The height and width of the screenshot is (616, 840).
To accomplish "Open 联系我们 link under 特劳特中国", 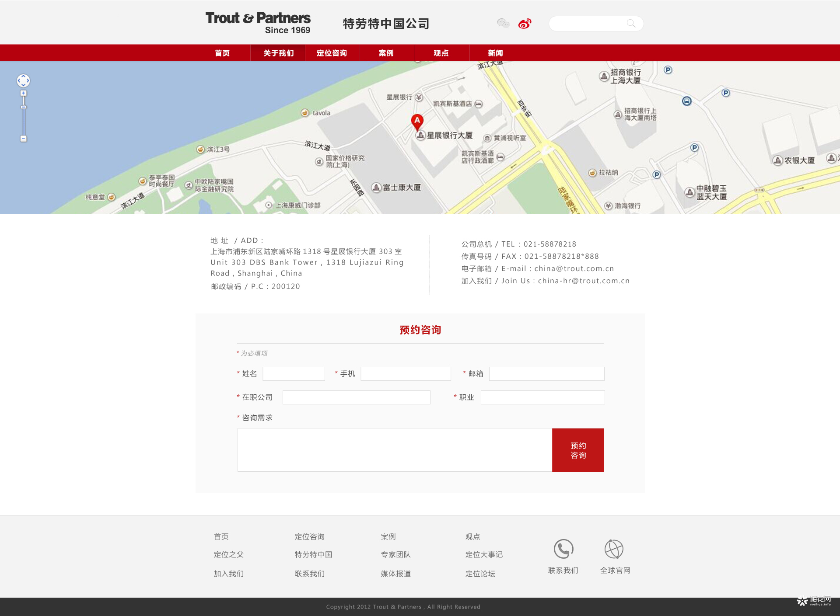I will click(x=309, y=574).
